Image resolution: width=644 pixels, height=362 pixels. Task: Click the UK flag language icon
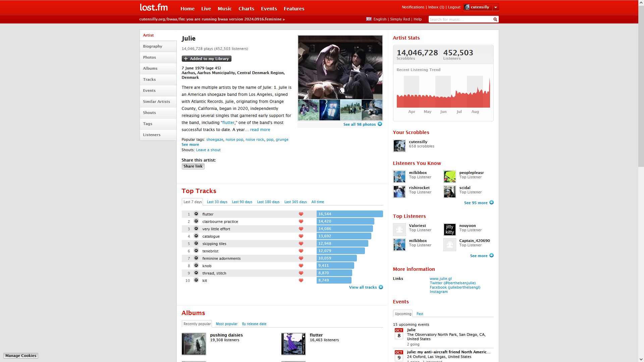coord(369,19)
